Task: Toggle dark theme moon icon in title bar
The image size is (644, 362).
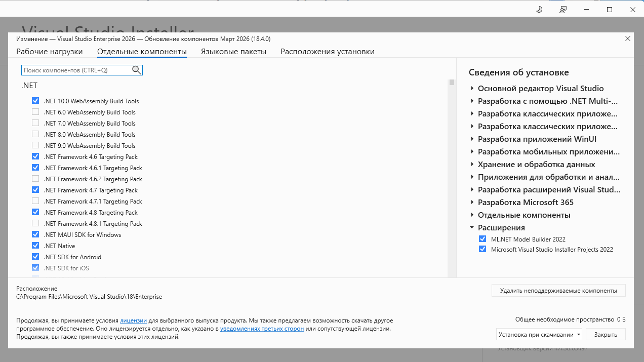Action: pyautogui.click(x=539, y=10)
